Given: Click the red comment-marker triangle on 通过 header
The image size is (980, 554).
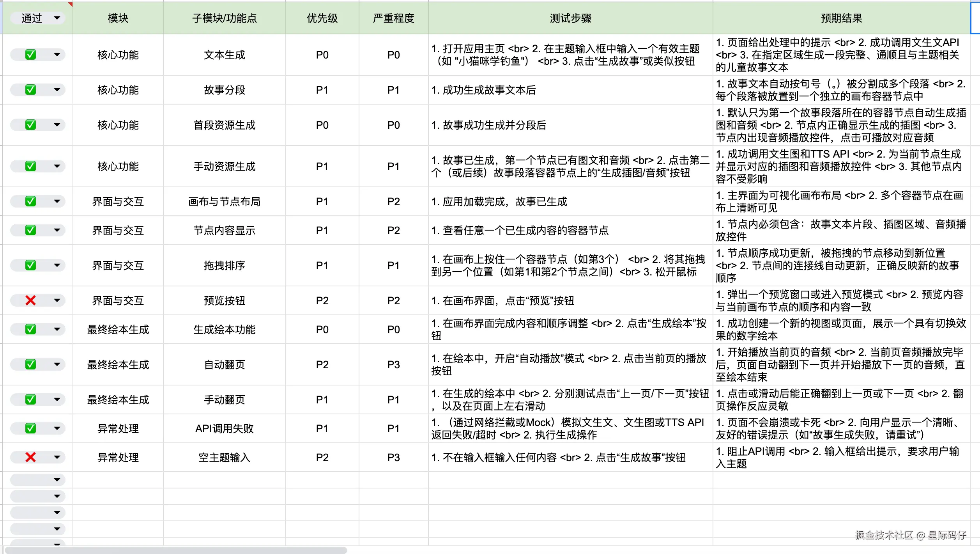Looking at the screenshot, I should (x=71, y=4).
